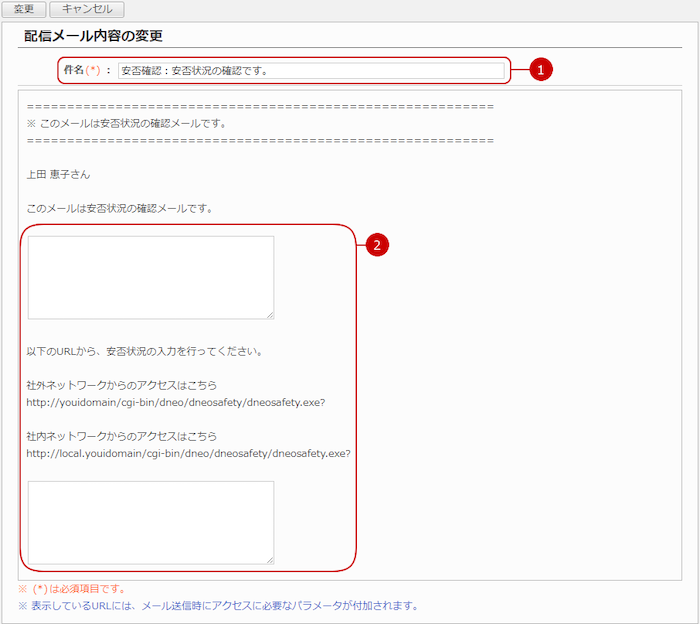Click the red callout marker 1

(x=540, y=70)
